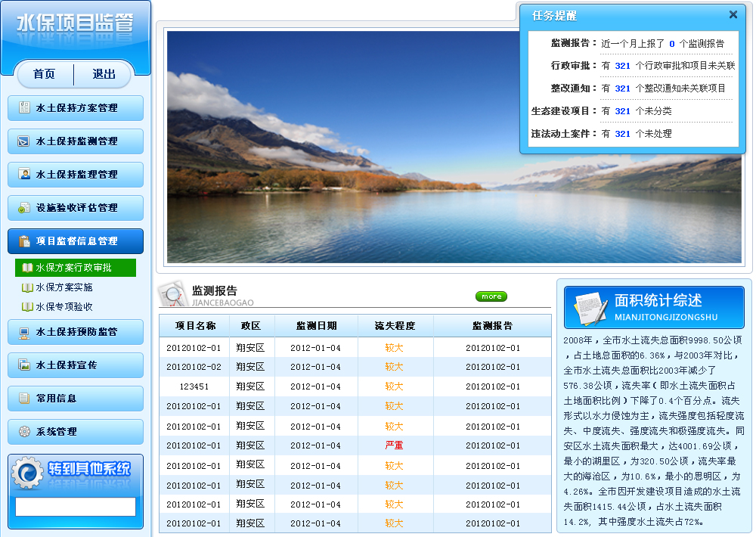Click the 常用信息 notebook icon
Viewport: 756px width, 537px height.
click(x=24, y=399)
